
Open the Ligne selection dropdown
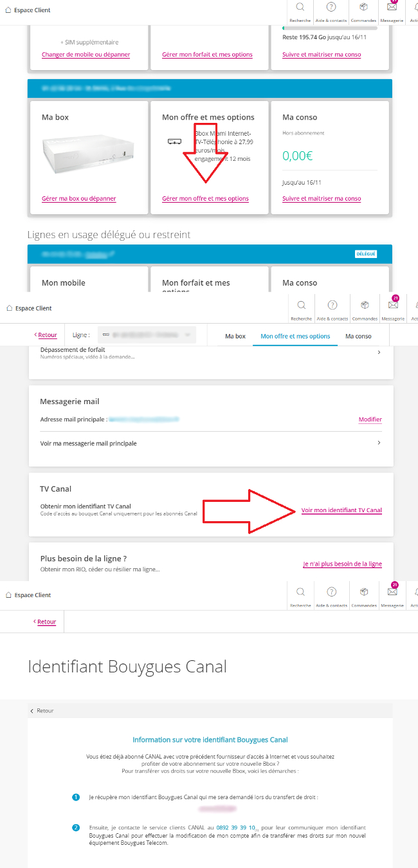click(x=147, y=335)
